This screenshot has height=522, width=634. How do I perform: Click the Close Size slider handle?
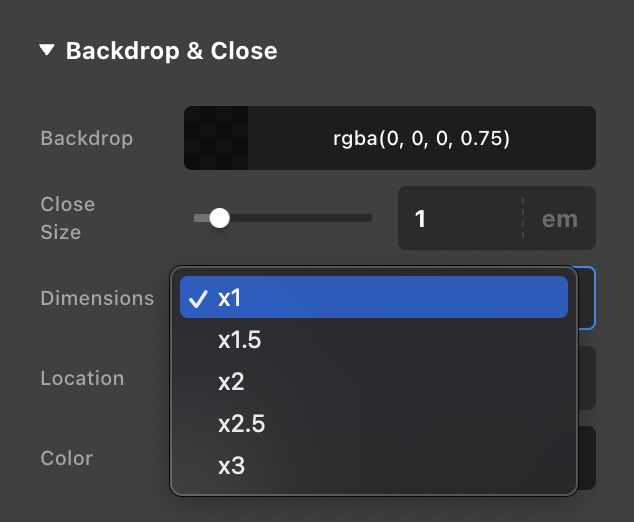[x=219, y=218]
